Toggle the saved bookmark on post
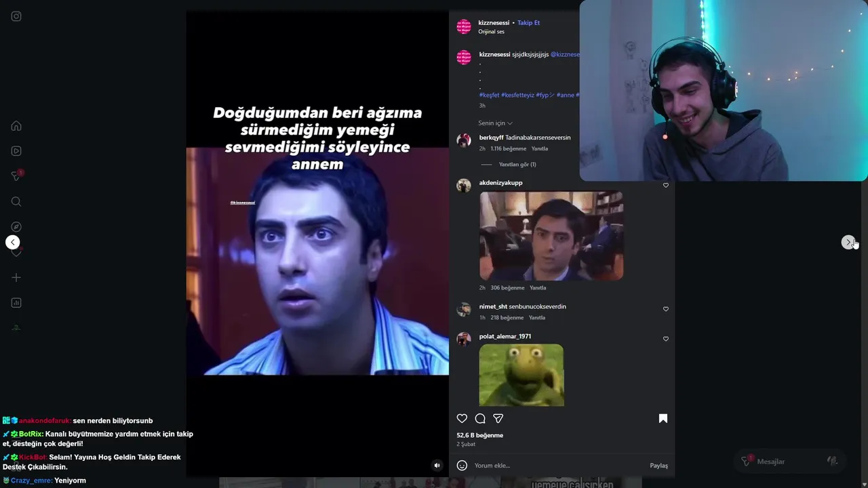 click(x=663, y=418)
